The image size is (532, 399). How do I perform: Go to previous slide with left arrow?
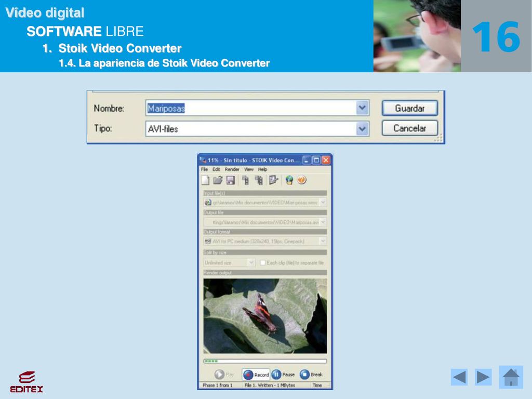(459, 377)
